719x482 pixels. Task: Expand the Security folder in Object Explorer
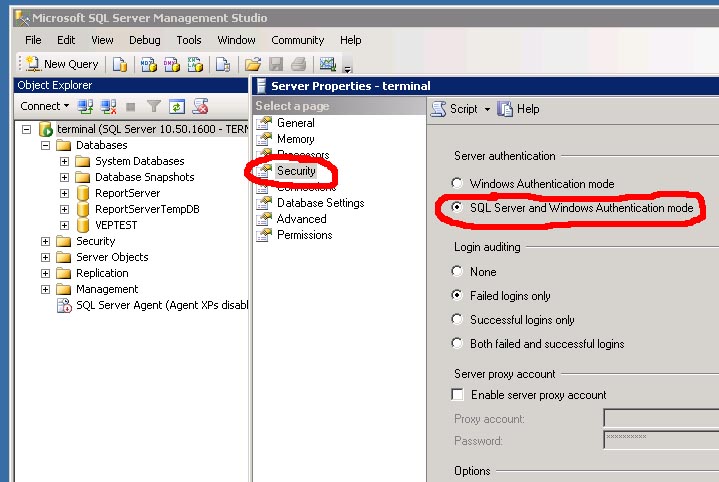(x=45, y=242)
